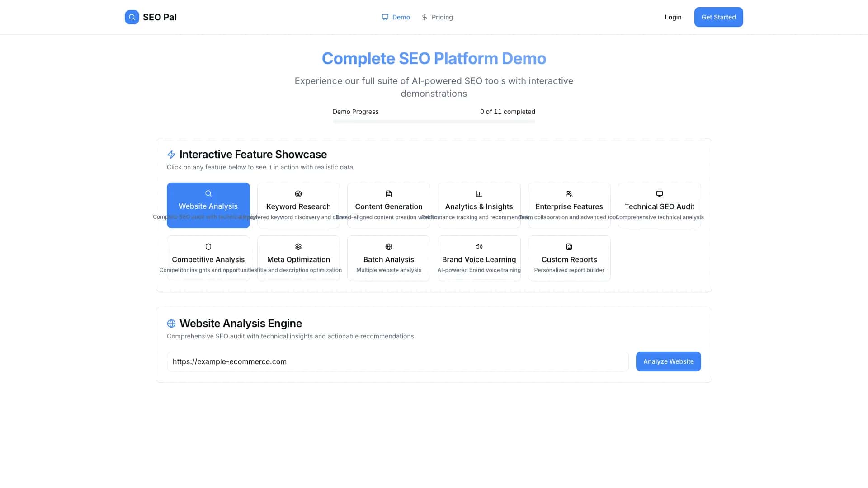Click the Content Generation document icon
This screenshot has height=488, width=868.
[x=388, y=194]
